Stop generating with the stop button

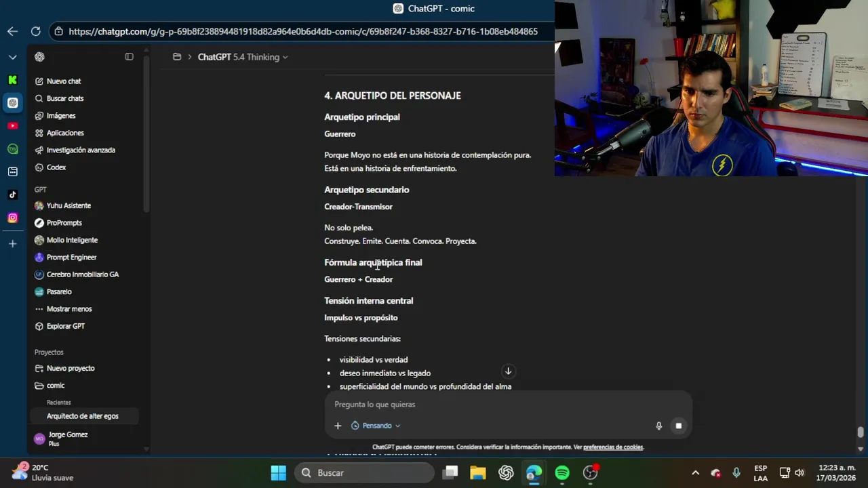coord(678,426)
